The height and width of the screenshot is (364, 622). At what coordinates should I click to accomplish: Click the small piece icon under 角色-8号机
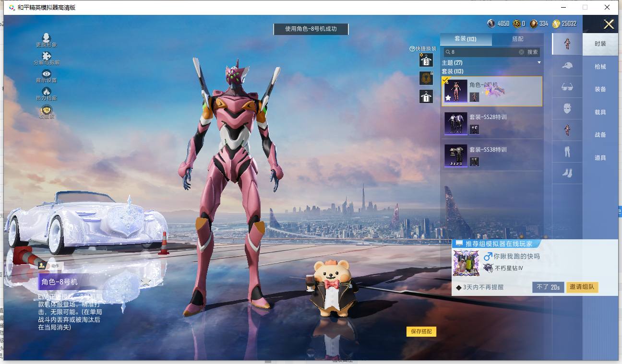[x=474, y=97]
